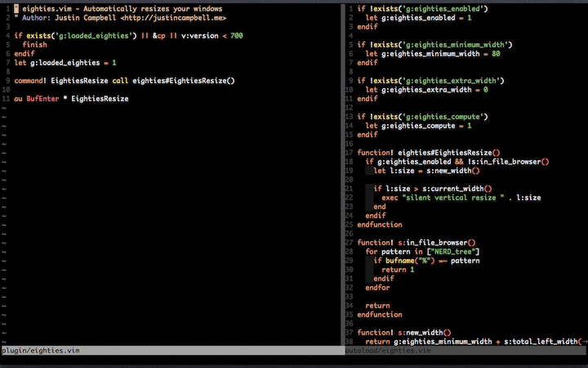Click 'let g:eighties_minimum_width = 80' line
The image size is (588, 368).
click(x=433, y=54)
